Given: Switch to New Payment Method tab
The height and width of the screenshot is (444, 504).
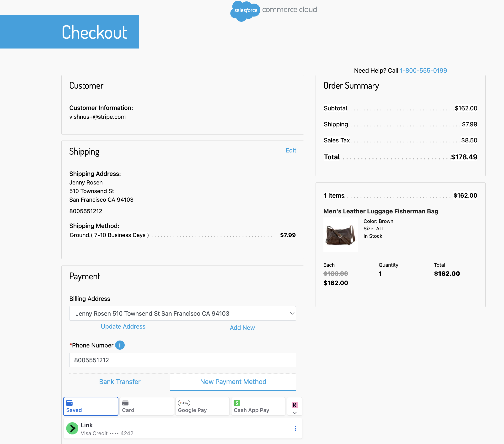Looking at the screenshot, I should pyautogui.click(x=233, y=382).
